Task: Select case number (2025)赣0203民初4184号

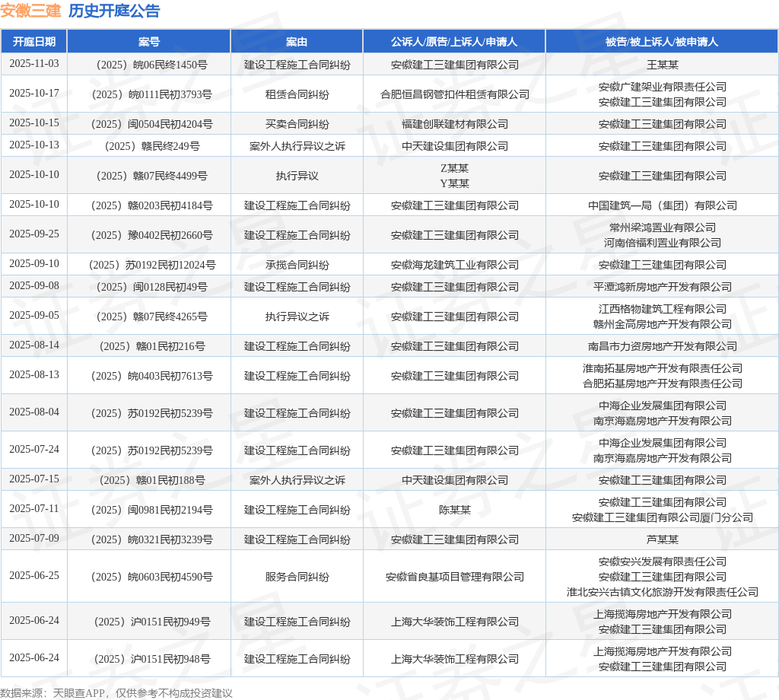Action: (x=151, y=205)
